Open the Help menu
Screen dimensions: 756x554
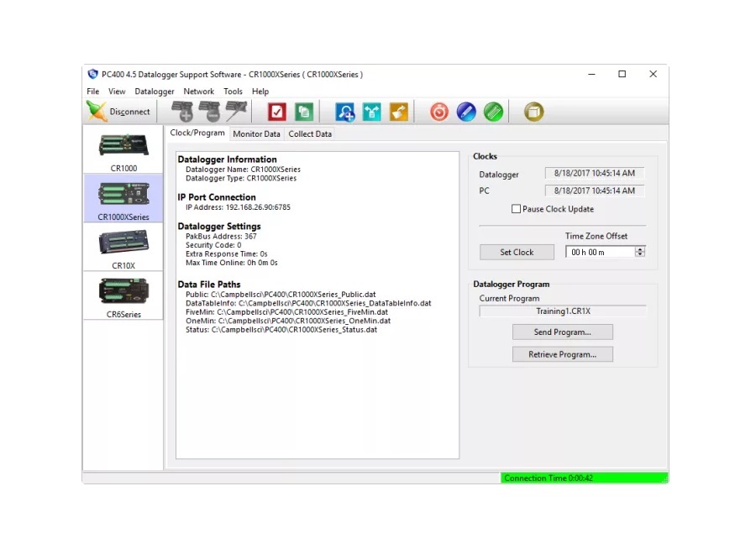tap(260, 91)
